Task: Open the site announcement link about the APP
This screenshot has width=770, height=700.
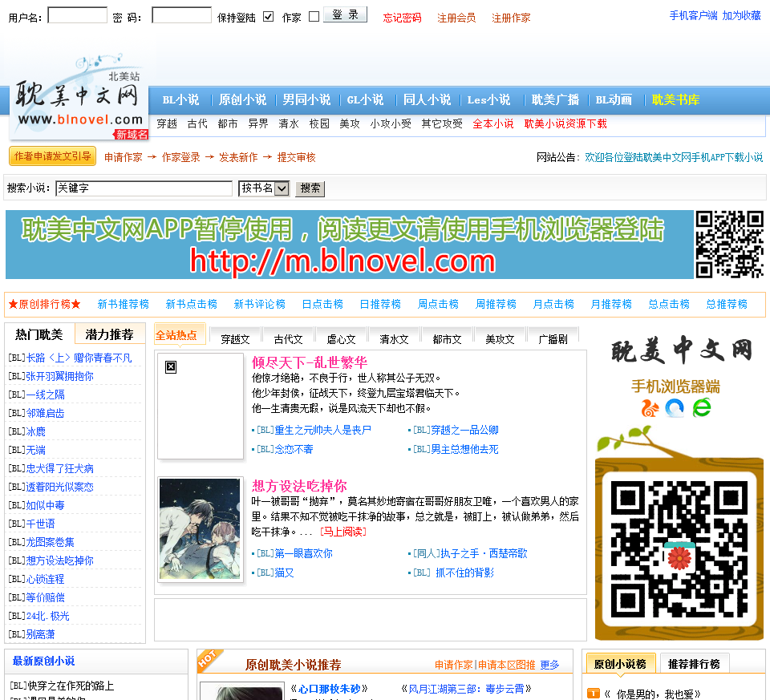Action: pos(674,157)
